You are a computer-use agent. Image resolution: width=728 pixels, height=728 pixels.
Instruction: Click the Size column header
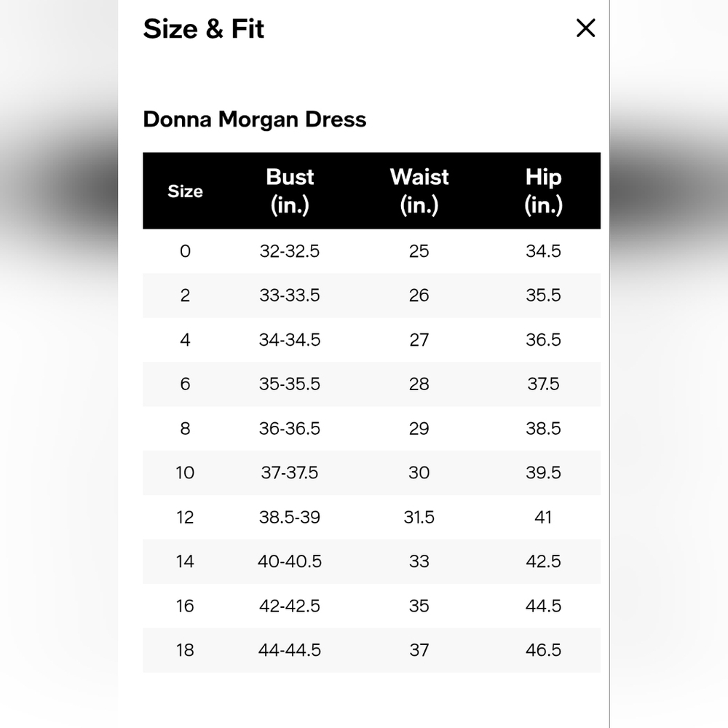pyautogui.click(x=185, y=191)
